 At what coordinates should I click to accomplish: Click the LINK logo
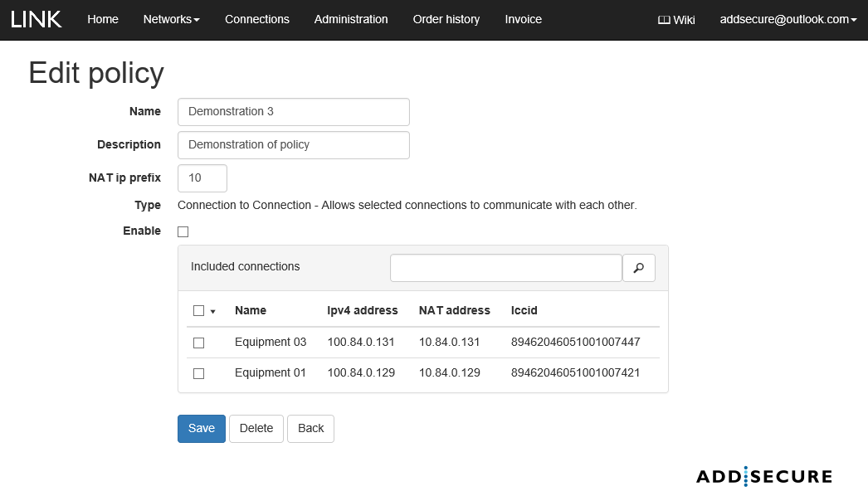pyautogui.click(x=37, y=19)
